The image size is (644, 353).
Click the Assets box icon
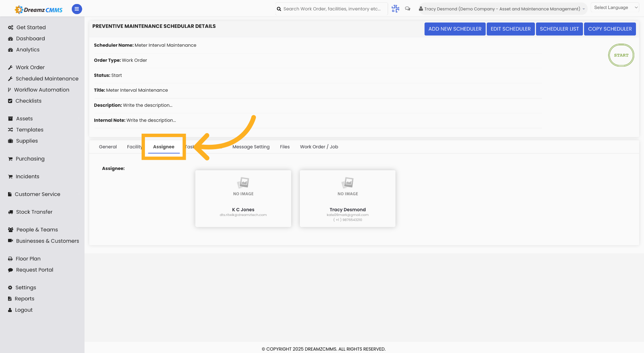tap(10, 119)
